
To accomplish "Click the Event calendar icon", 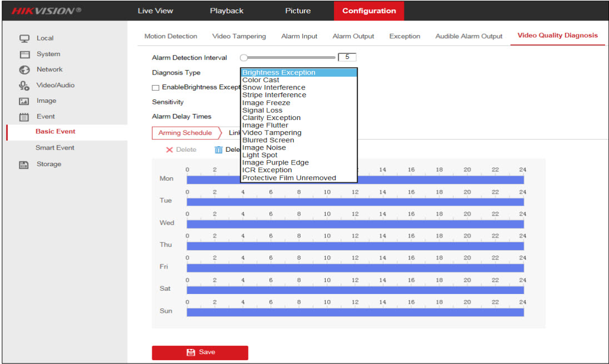I will pyautogui.click(x=24, y=117).
